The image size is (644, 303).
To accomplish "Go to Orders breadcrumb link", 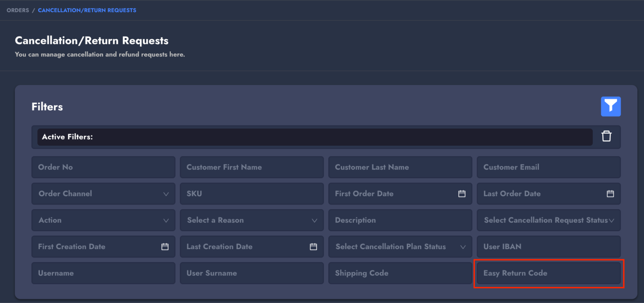I will [18, 10].
